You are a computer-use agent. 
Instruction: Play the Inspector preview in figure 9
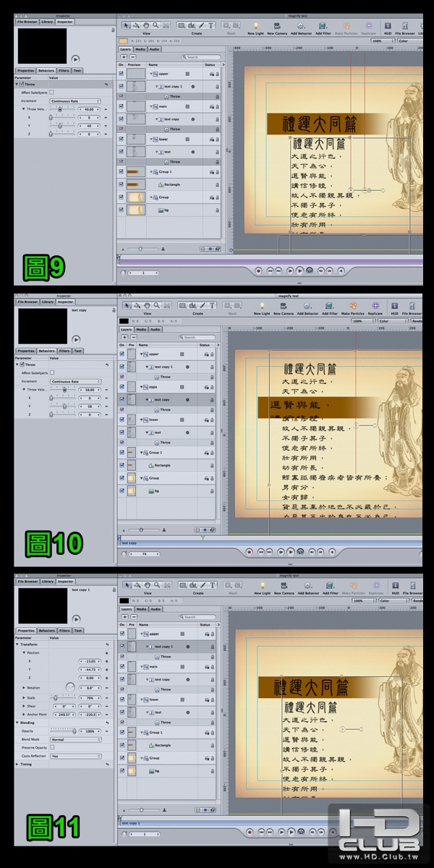(76, 59)
